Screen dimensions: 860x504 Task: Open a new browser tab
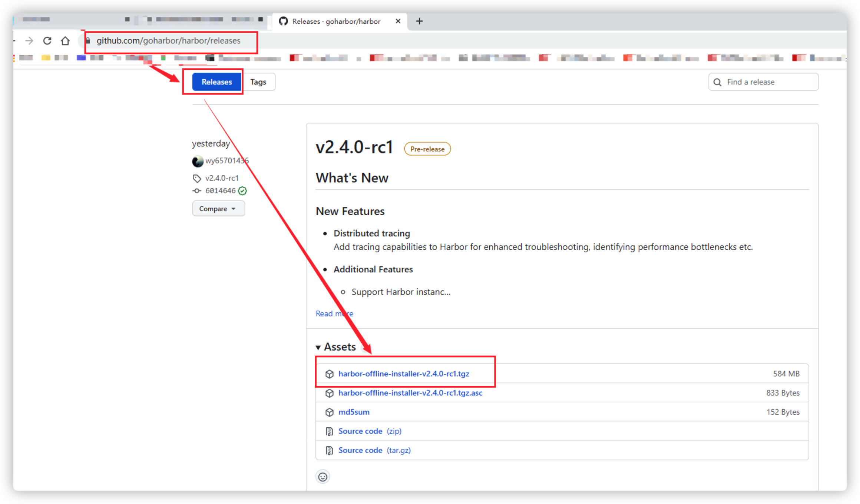coord(419,21)
